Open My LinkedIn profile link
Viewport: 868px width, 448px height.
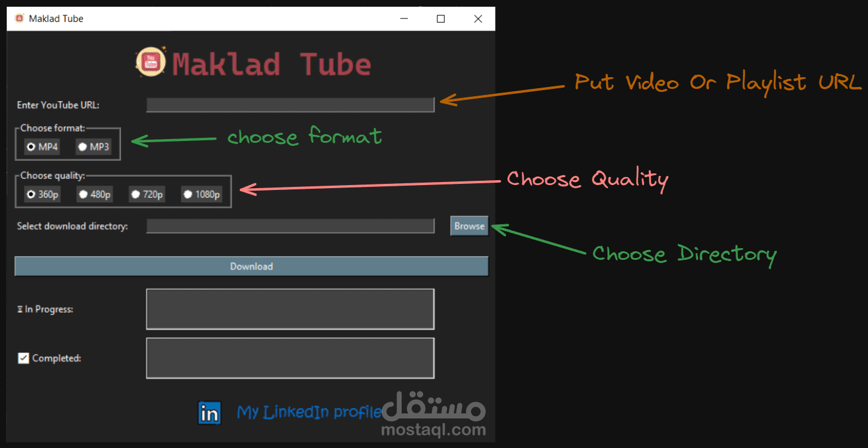coord(309,412)
